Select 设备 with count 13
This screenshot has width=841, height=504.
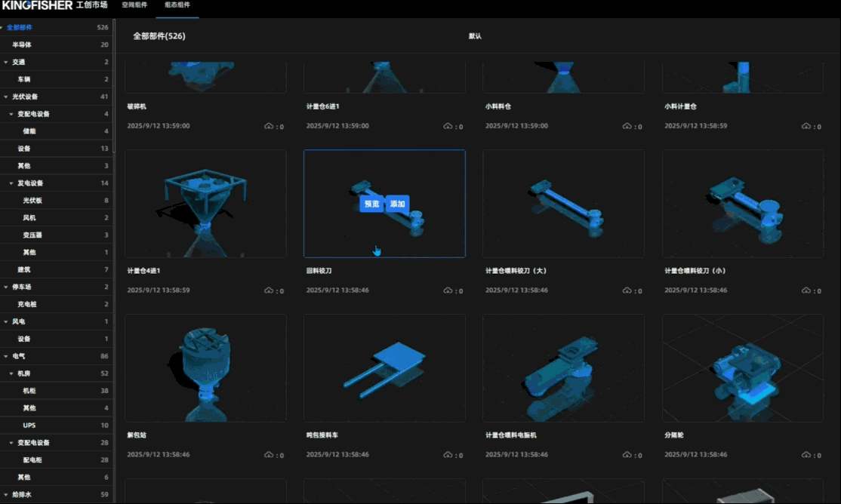pyautogui.click(x=57, y=149)
